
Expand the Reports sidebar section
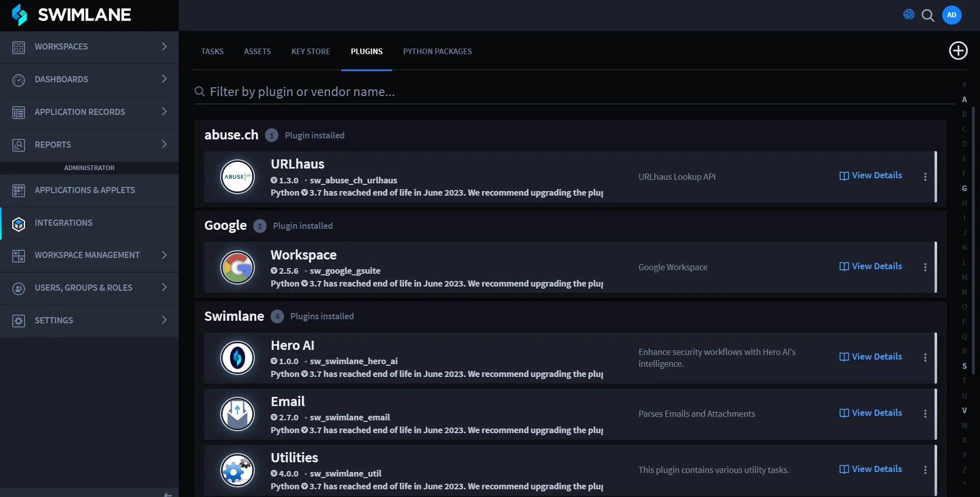pos(89,145)
